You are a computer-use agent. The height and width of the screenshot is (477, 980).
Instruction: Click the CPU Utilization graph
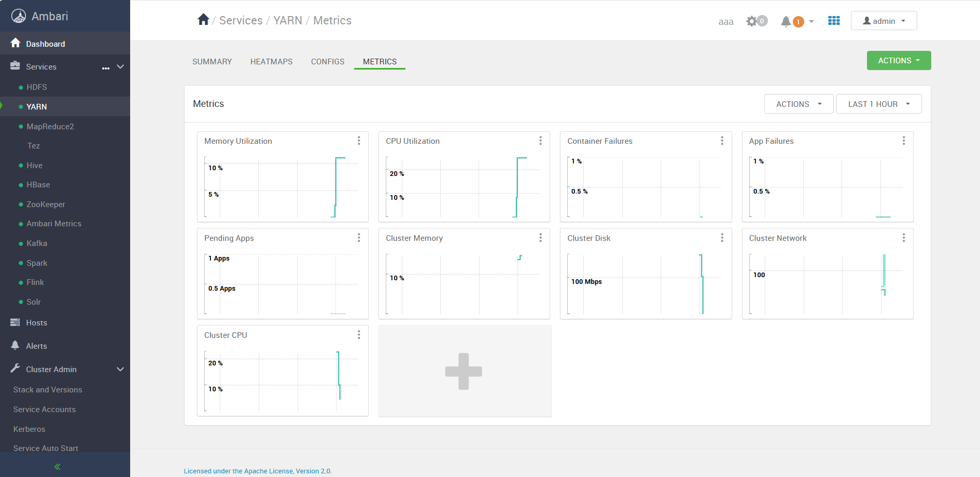[463, 187]
